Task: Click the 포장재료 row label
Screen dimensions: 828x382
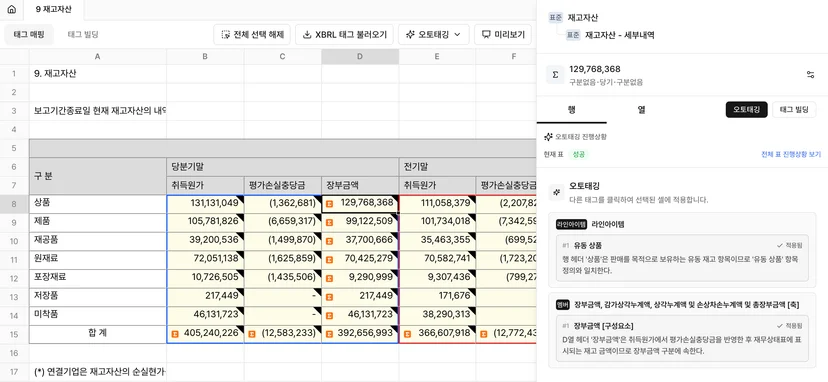Action: 98,278
